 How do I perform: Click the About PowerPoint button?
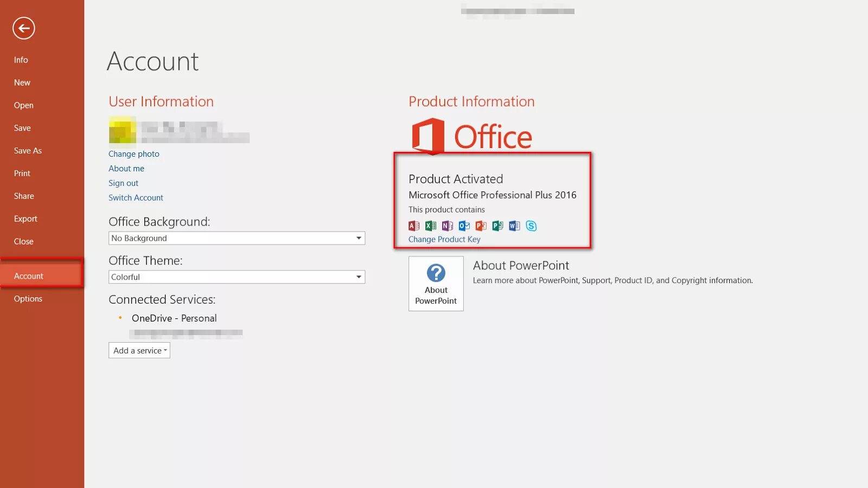click(x=436, y=284)
